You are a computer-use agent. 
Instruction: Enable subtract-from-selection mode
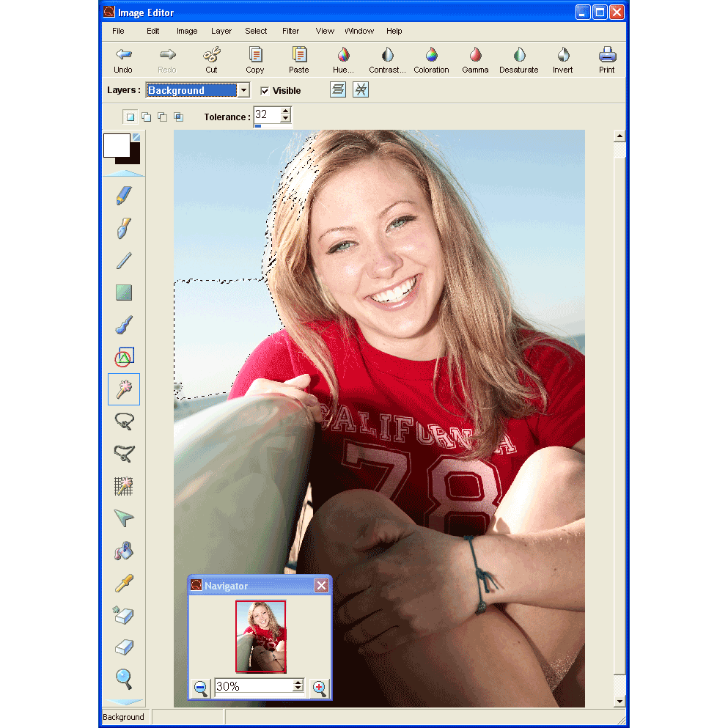[x=162, y=116]
